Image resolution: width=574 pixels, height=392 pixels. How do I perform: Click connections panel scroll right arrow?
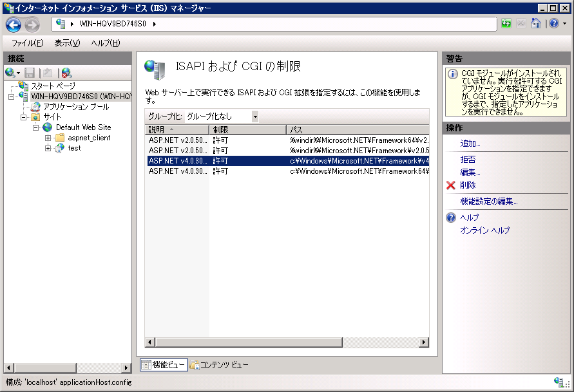point(126,368)
